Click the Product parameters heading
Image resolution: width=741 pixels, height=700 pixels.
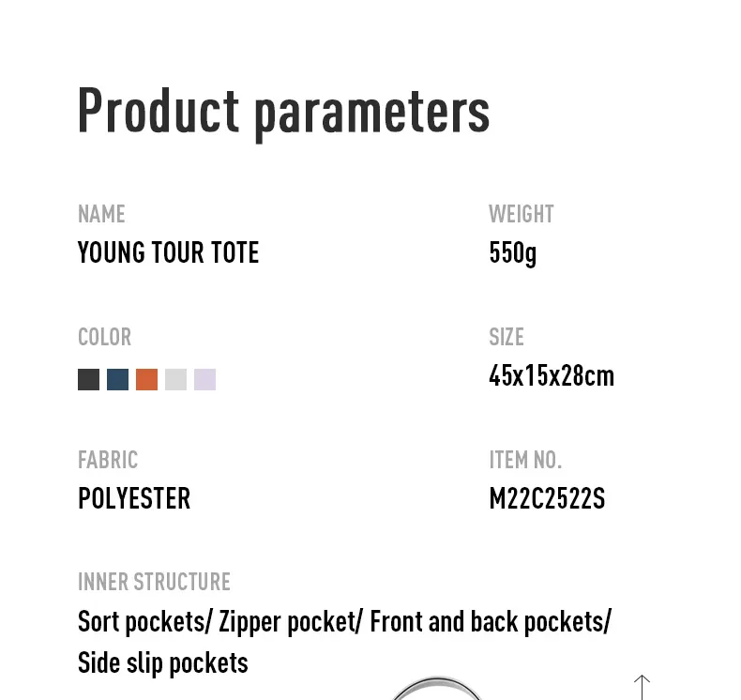click(283, 114)
